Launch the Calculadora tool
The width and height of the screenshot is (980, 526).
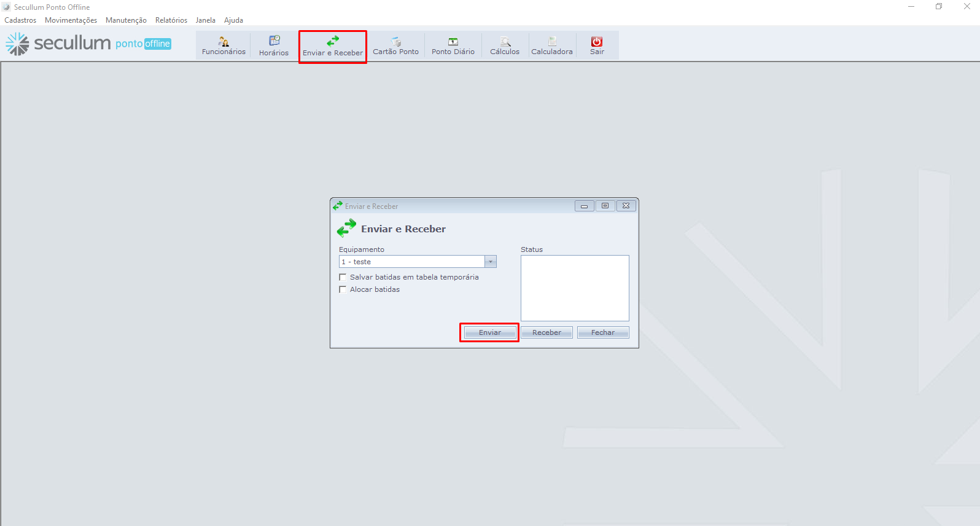click(552, 45)
